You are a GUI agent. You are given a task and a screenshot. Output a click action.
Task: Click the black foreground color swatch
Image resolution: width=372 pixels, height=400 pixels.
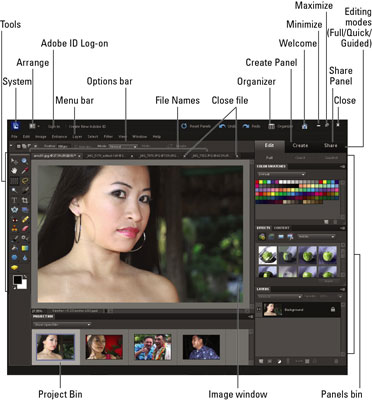point(17,280)
